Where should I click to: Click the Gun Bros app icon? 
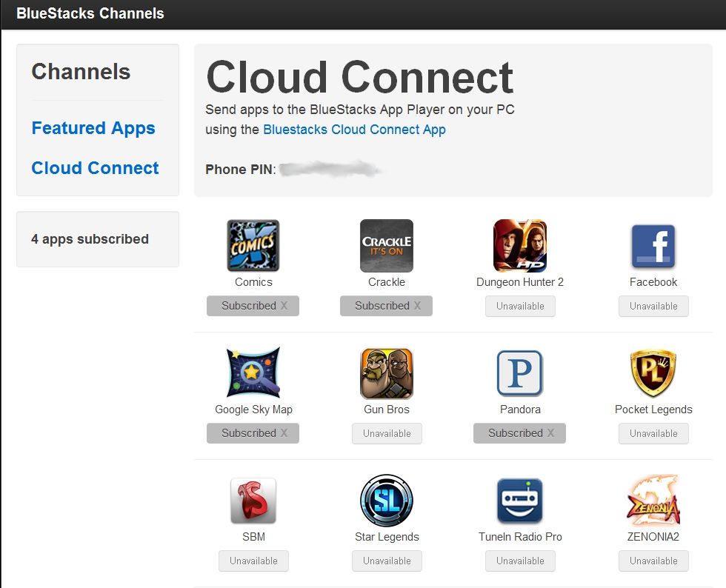386,372
